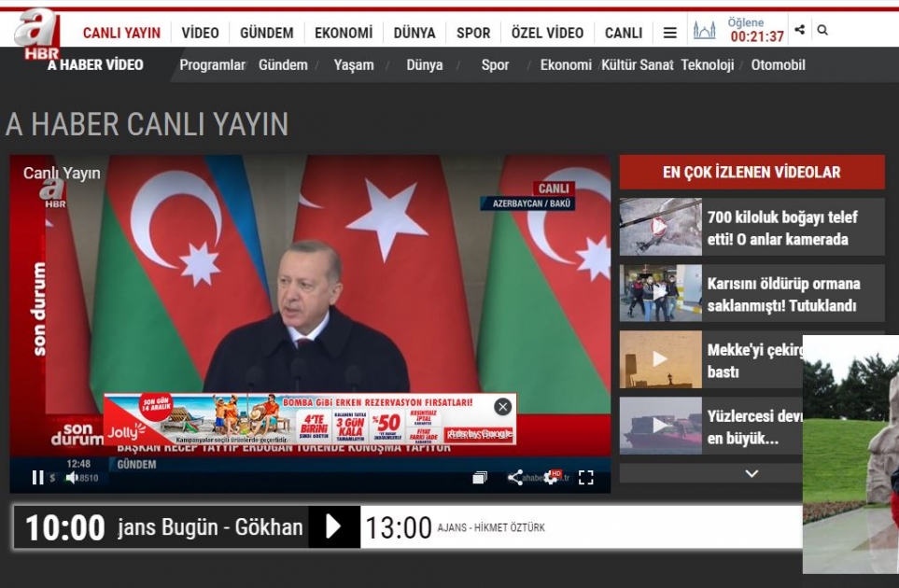Click the player share icon
Screen dimensions: 899x588
pos(515,477)
